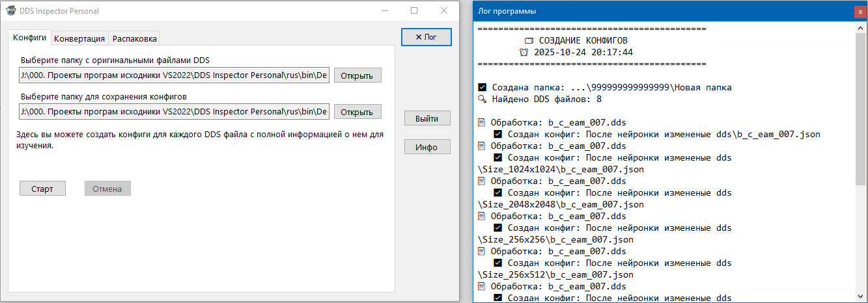Maximize the DDS Inspector Personal window
Image resolution: width=868 pixels, height=303 pixels.
(x=414, y=11)
